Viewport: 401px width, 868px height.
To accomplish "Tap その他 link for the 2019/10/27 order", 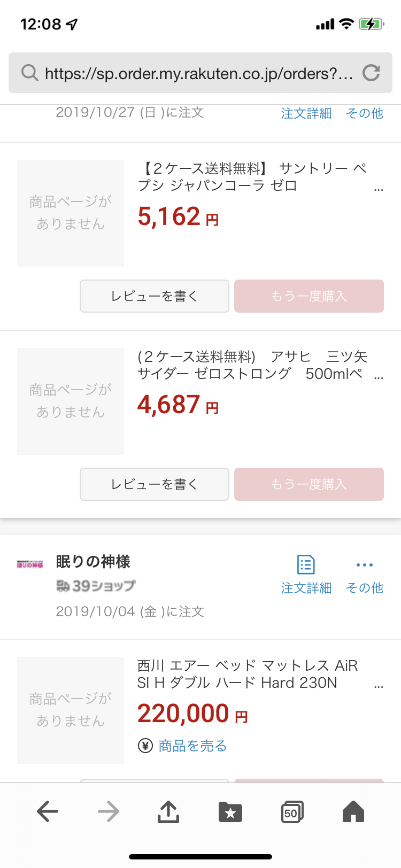I will pos(365,113).
